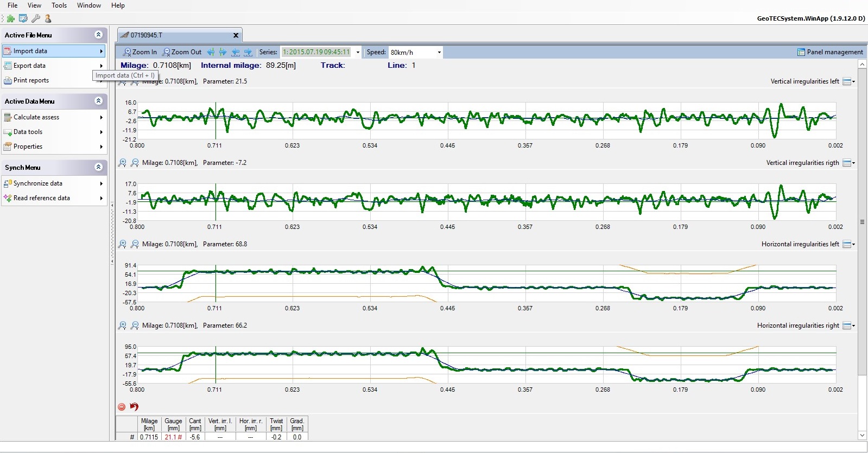Click the red undo arrow icon

coord(134,406)
